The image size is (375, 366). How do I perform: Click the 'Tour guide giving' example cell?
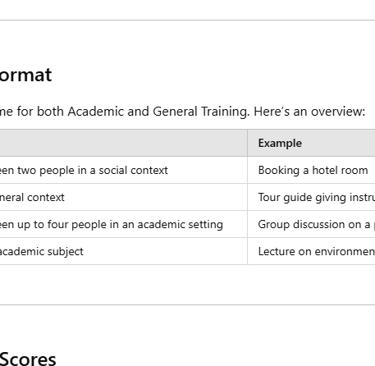(311, 197)
